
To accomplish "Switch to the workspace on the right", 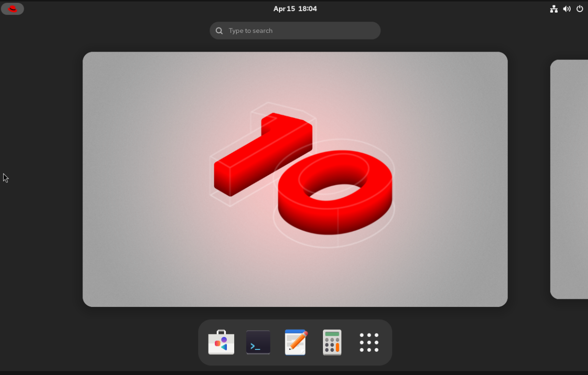I will 570,179.
